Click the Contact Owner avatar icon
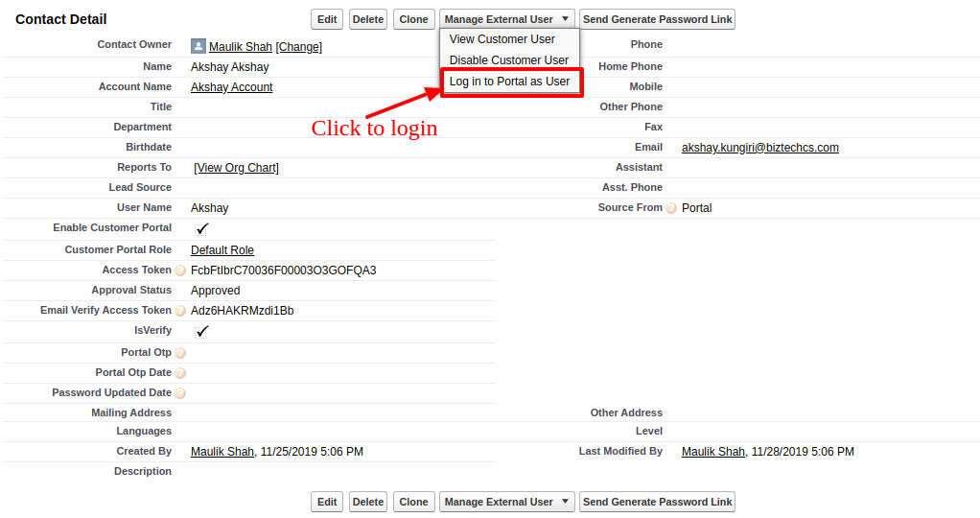 point(198,46)
